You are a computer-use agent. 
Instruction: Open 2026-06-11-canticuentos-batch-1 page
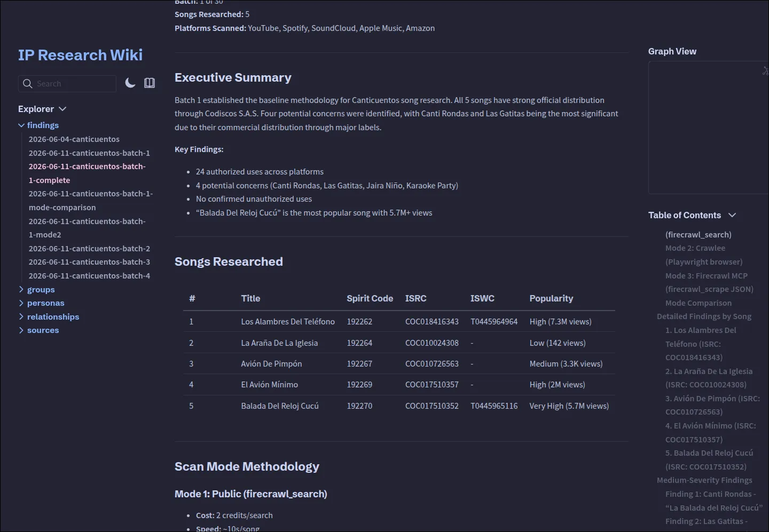(89, 153)
